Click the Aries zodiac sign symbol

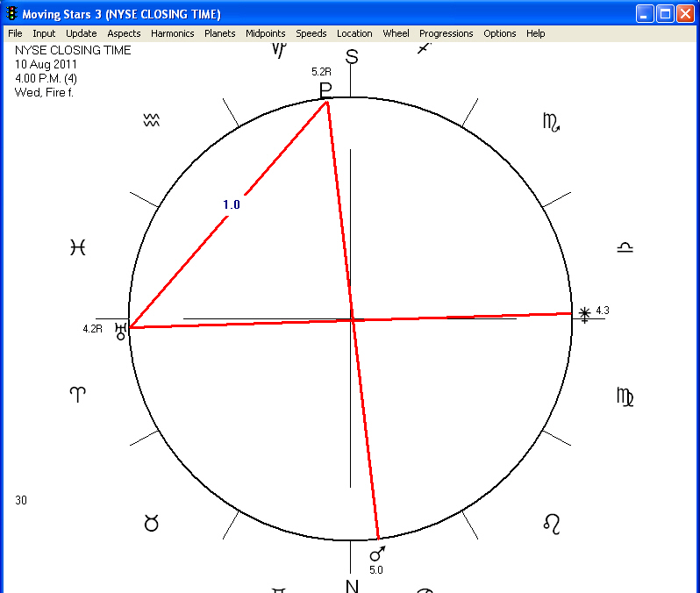tap(78, 394)
